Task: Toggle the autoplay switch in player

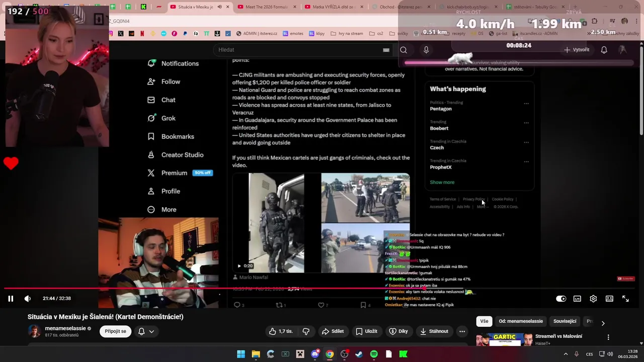Action: [x=561, y=299]
